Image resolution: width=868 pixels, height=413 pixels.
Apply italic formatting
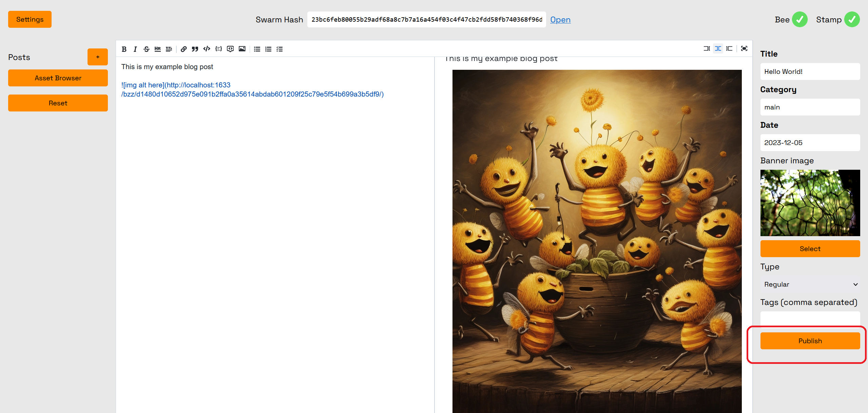(x=135, y=49)
